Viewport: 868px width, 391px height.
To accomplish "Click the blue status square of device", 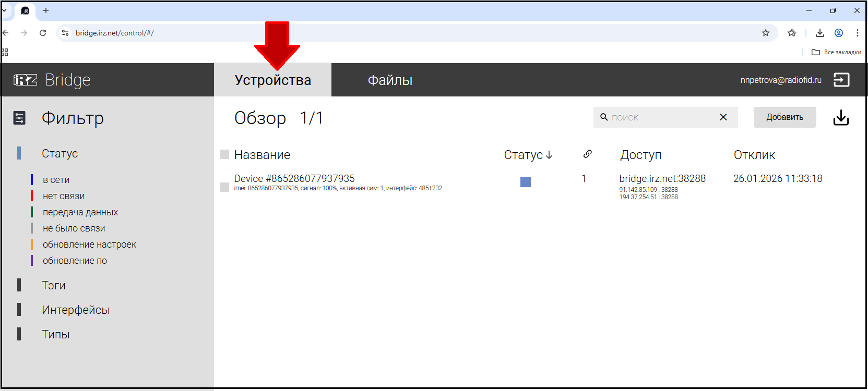I will [x=525, y=182].
